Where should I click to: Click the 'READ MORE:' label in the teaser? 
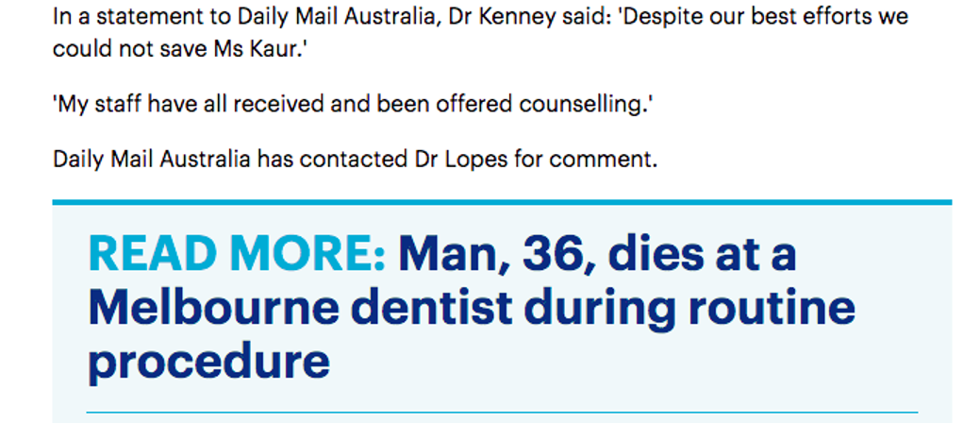[x=238, y=255]
